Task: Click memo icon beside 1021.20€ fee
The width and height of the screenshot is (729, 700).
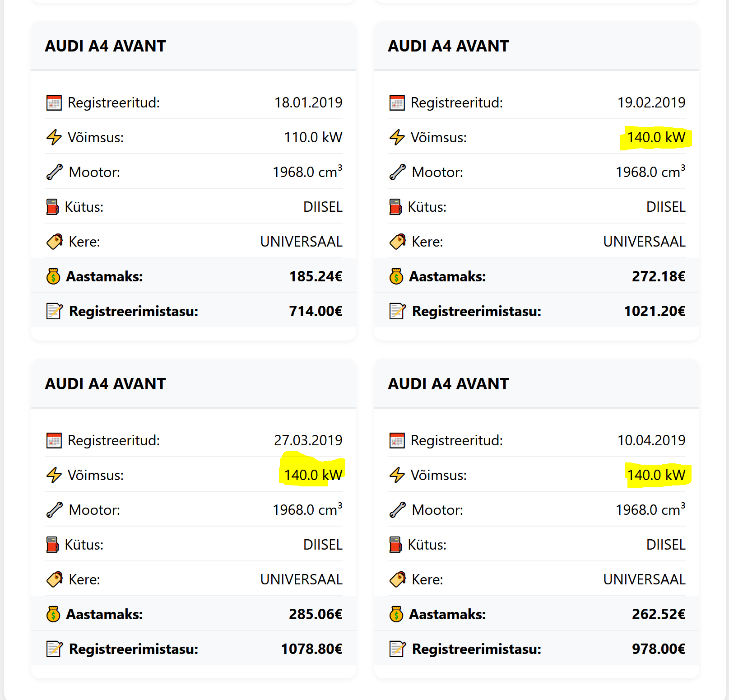Action: [x=397, y=311]
